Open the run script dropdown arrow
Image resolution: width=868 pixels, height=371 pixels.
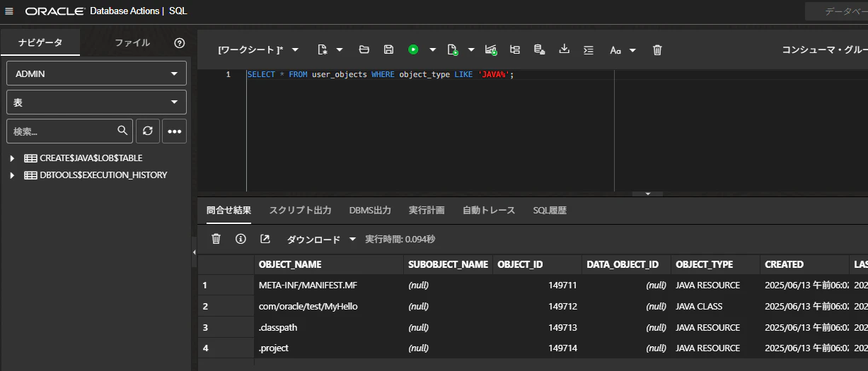pyautogui.click(x=471, y=49)
